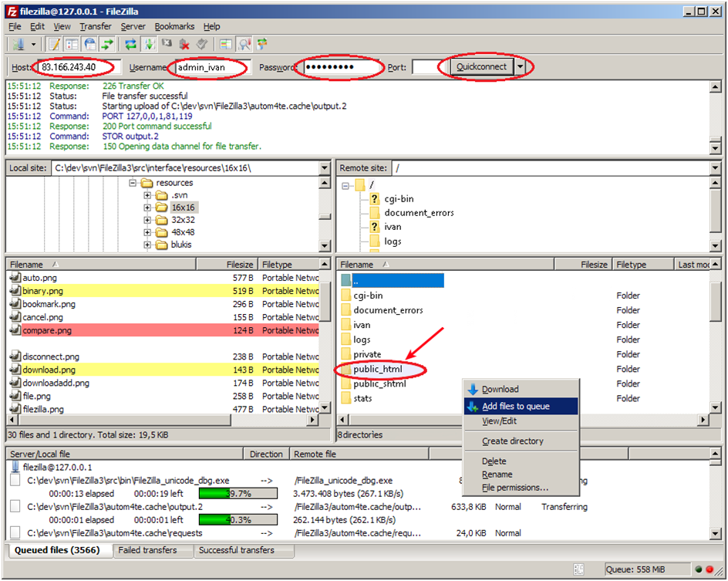This screenshot has width=728, height=581.
Task: Open the Transfer menu
Action: tap(95, 26)
